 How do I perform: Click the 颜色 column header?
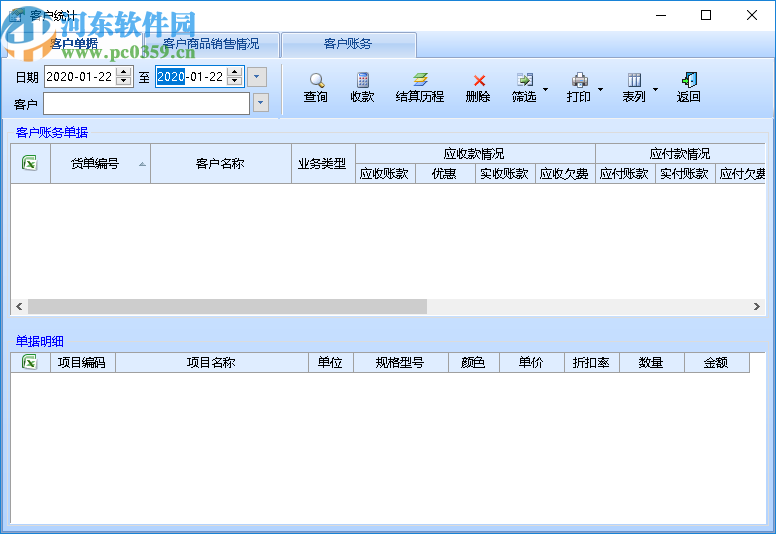tap(474, 362)
